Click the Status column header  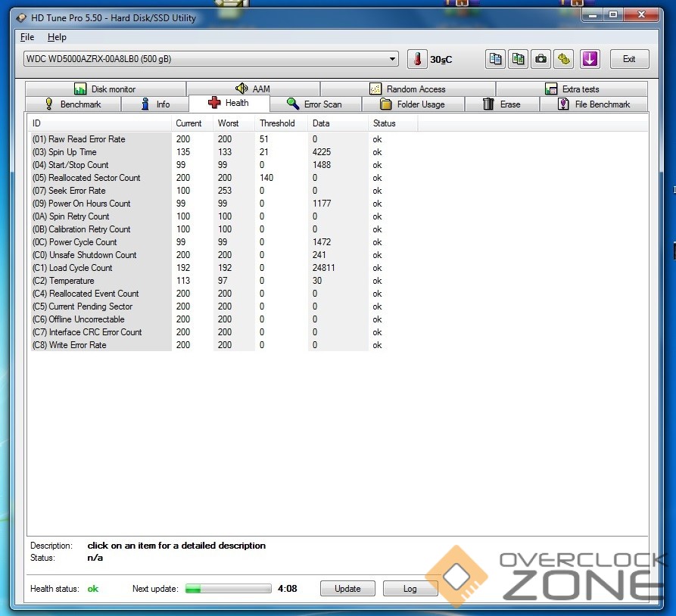(x=393, y=123)
